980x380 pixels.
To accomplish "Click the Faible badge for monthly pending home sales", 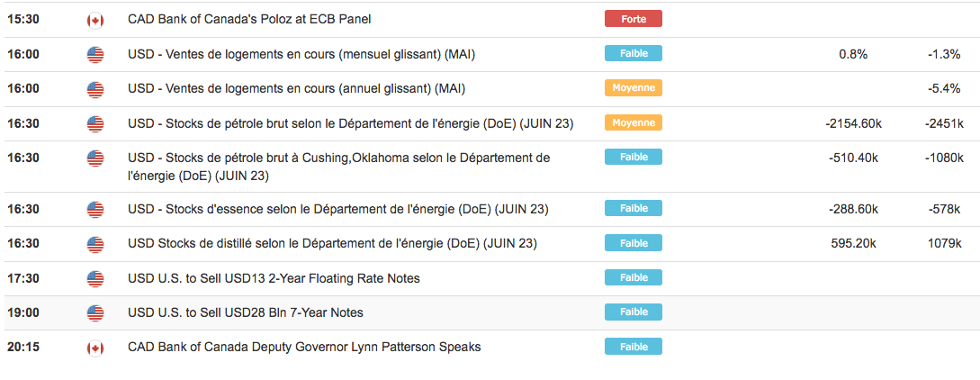I will [x=633, y=53].
